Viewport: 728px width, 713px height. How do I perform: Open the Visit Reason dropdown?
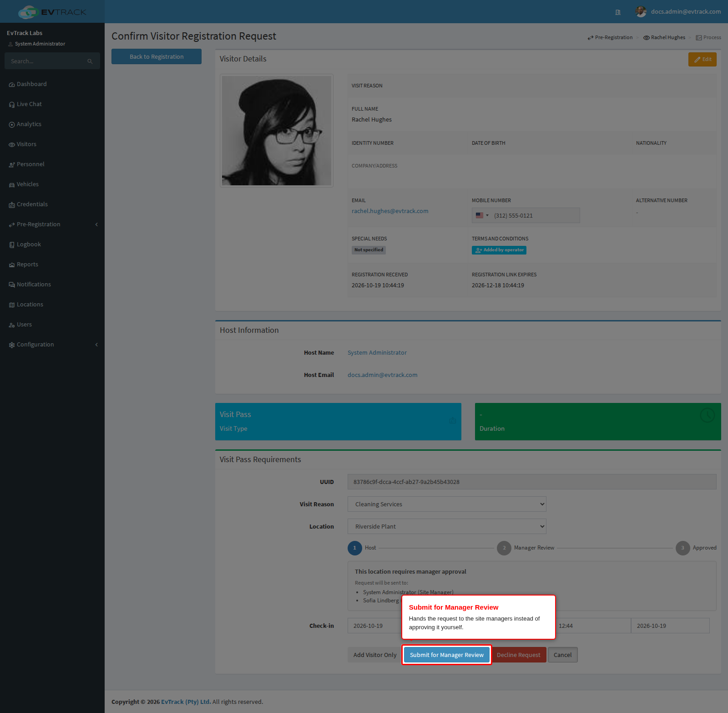[x=447, y=504]
